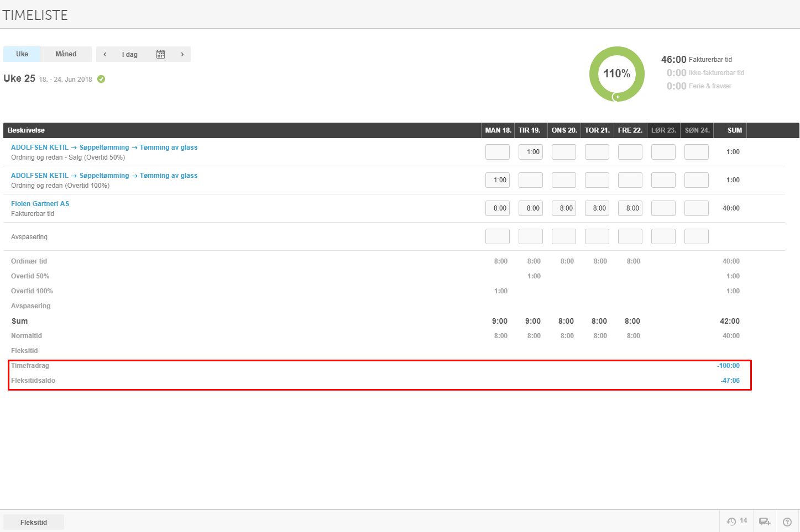This screenshot has height=532, width=800.
Task: Open the add comment icon in the footer
Action: pyautogui.click(x=765, y=522)
